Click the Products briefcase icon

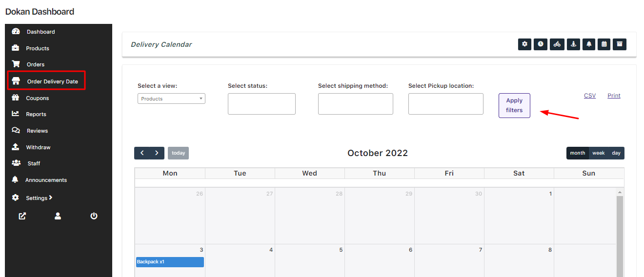coord(16,48)
